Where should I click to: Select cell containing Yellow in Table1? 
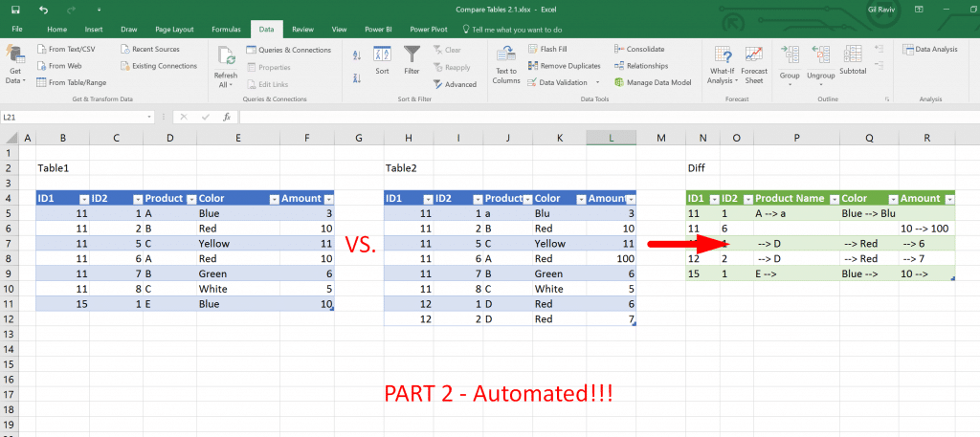[238, 244]
